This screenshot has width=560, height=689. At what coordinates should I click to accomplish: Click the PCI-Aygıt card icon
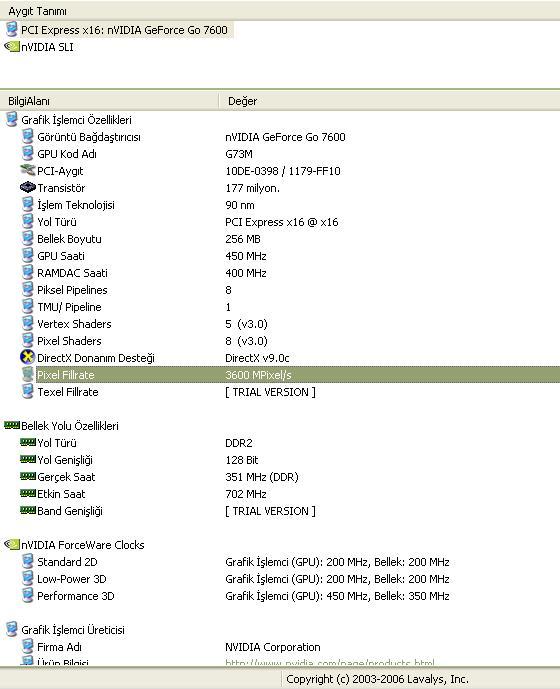point(27,170)
